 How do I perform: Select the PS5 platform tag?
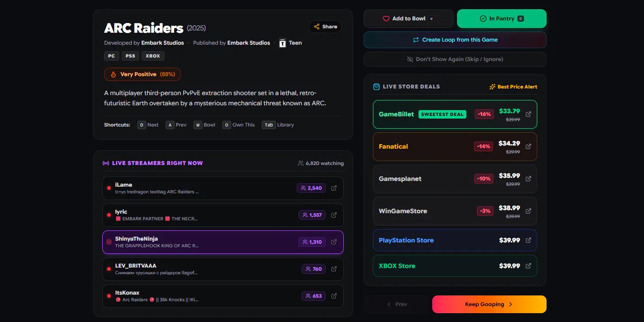[x=130, y=56]
